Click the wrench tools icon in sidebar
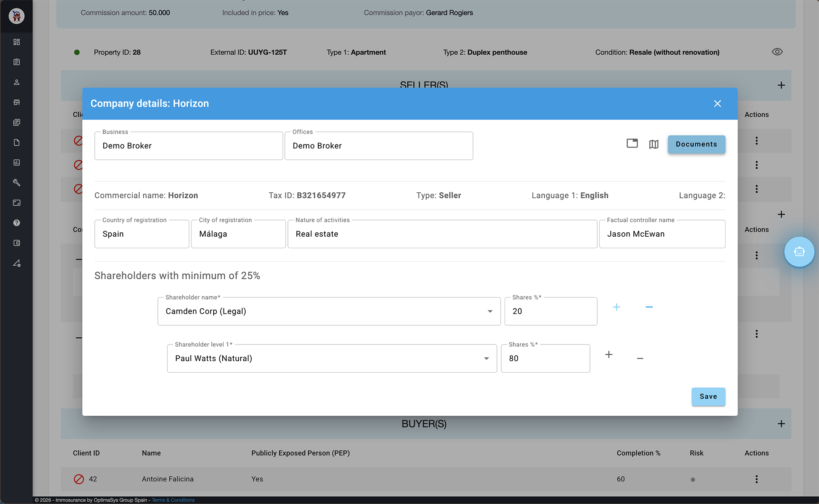The height and width of the screenshot is (504, 819). point(17,182)
